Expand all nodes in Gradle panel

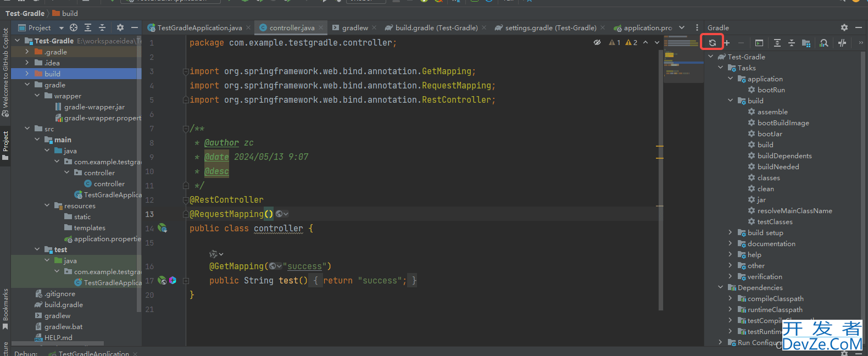pyautogui.click(x=777, y=43)
